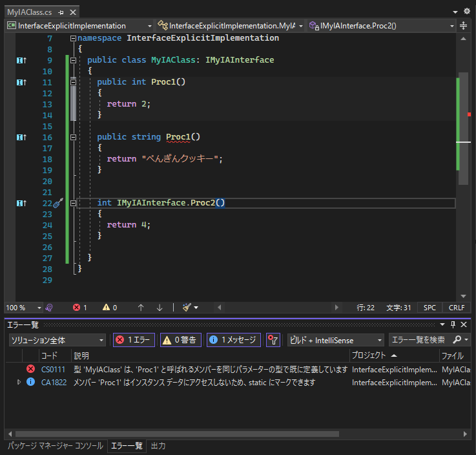Image resolution: width=476 pixels, height=455 pixels.
Task: Click the interface implementation glyph on line 16
Action: point(21,137)
